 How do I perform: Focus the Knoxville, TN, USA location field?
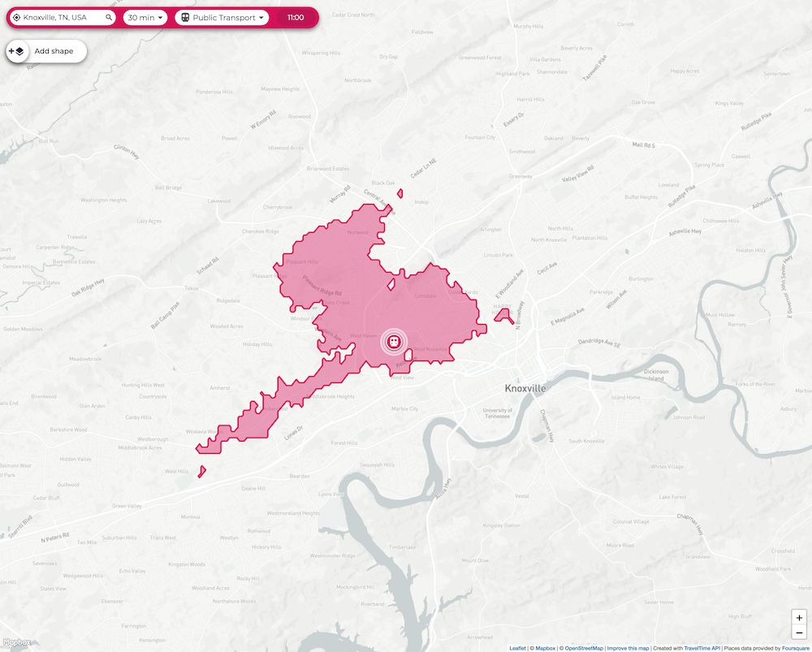(x=63, y=17)
